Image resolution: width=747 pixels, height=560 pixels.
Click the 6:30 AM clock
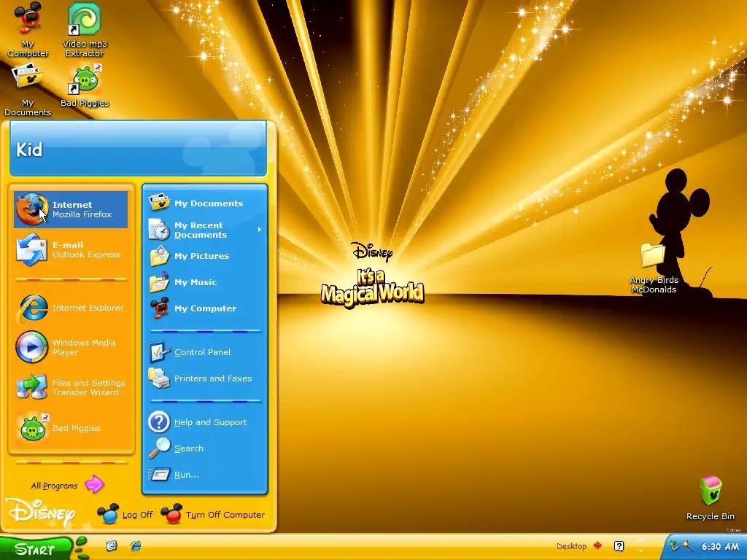click(x=720, y=546)
